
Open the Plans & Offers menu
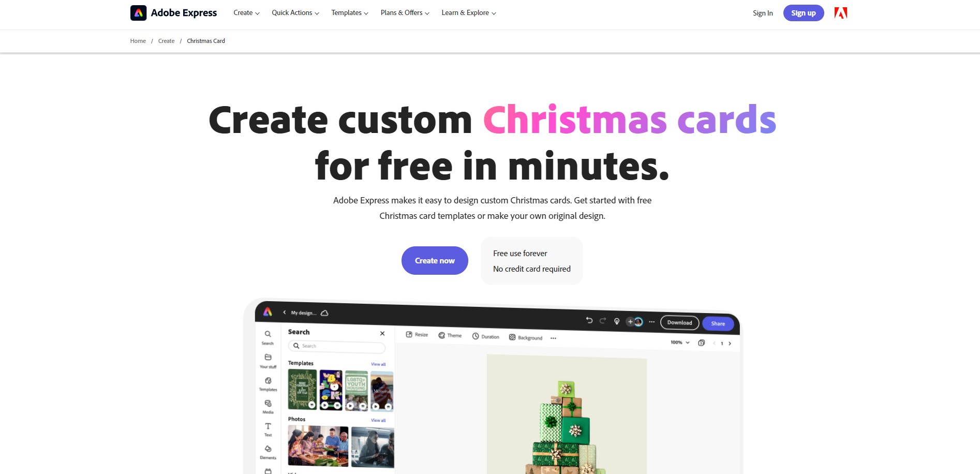[405, 13]
